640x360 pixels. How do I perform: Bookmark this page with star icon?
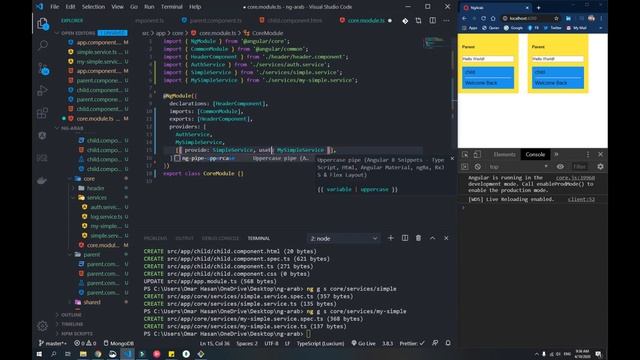pyautogui.click(x=556, y=18)
